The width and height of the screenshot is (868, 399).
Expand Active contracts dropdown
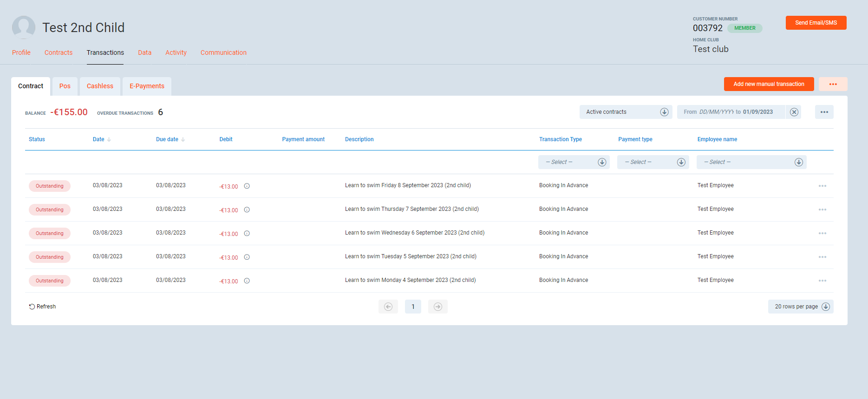coord(624,112)
